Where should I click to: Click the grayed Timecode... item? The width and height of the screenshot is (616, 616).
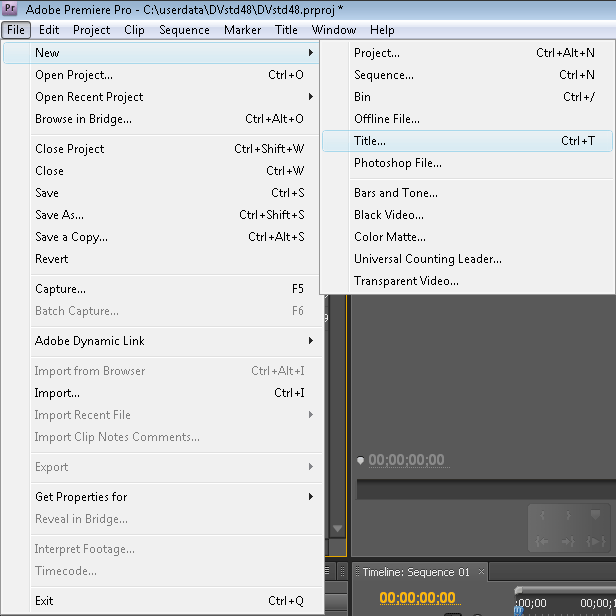[x=161, y=571]
